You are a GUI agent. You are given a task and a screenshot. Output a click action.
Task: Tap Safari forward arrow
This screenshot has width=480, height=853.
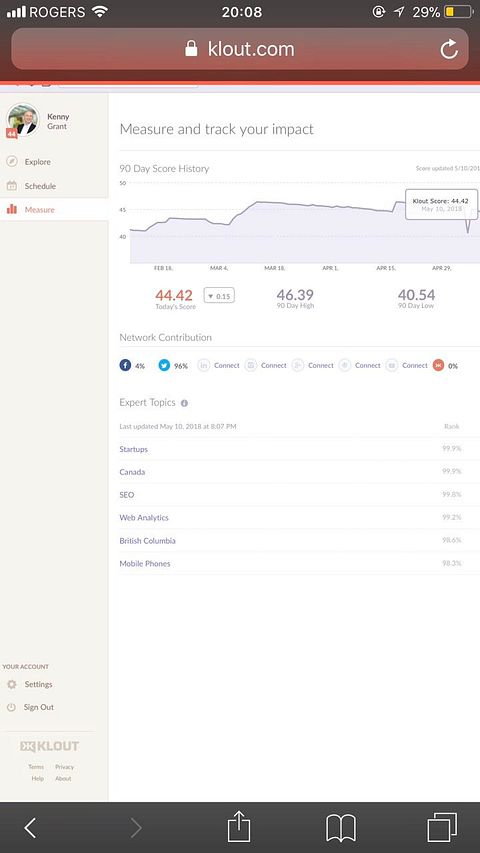(136, 828)
